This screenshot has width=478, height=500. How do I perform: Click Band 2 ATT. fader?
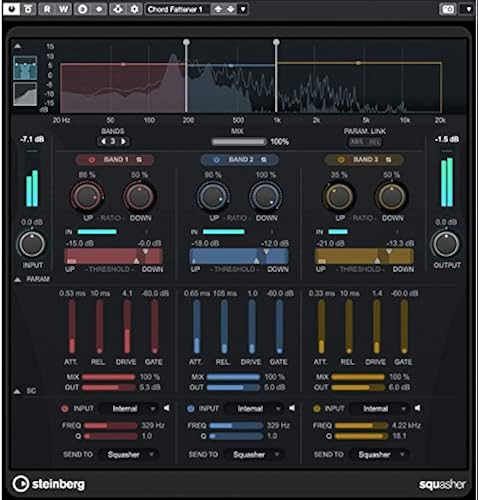pyautogui.click(x=197, y=327)
